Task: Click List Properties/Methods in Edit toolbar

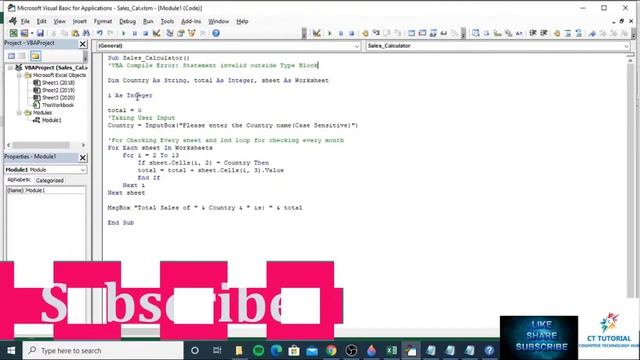Action: point(476,33)
